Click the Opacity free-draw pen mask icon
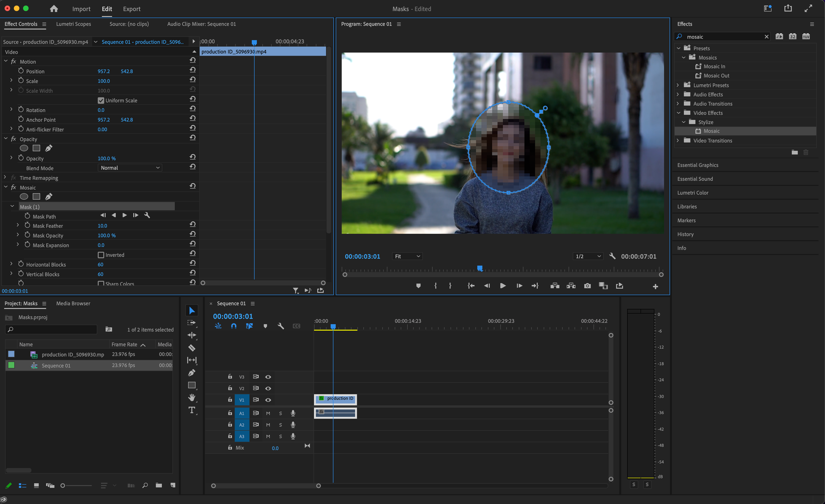This screenshot has height=504, width=825. 49,148
